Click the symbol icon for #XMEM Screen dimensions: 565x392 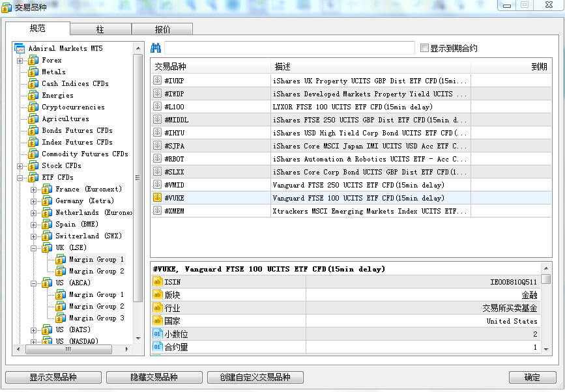pyautogui.click(x=157, y=210)
